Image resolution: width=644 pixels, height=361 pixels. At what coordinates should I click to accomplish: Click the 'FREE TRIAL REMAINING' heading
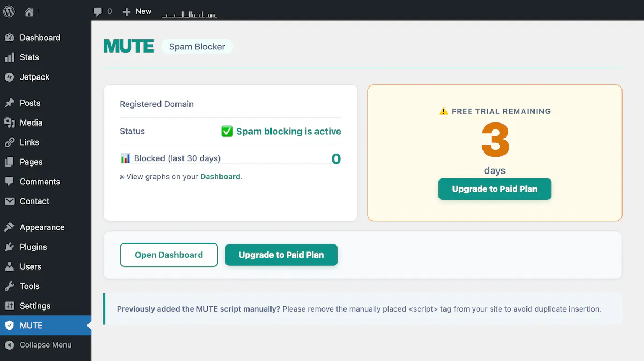click(x=501, y=111)
